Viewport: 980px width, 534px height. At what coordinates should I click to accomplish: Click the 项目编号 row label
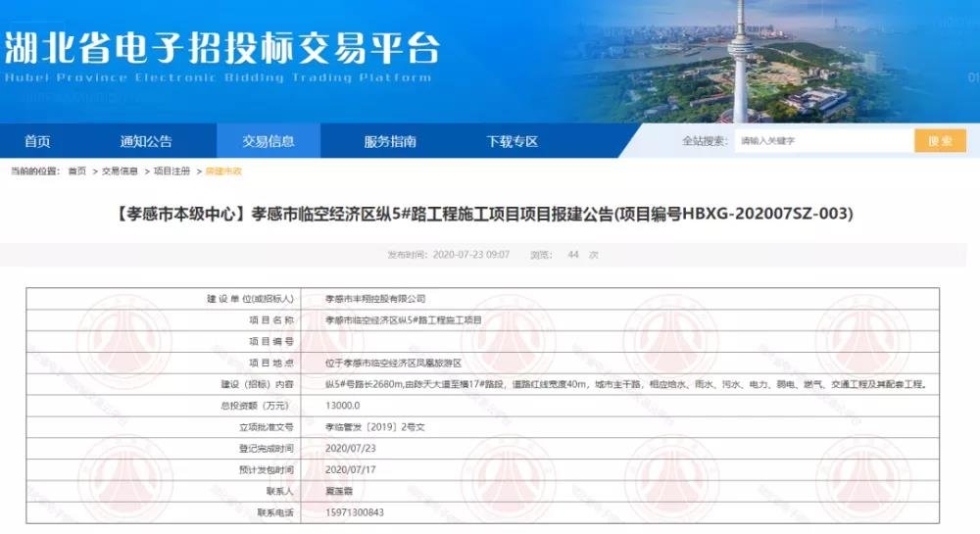pos(271,342)
